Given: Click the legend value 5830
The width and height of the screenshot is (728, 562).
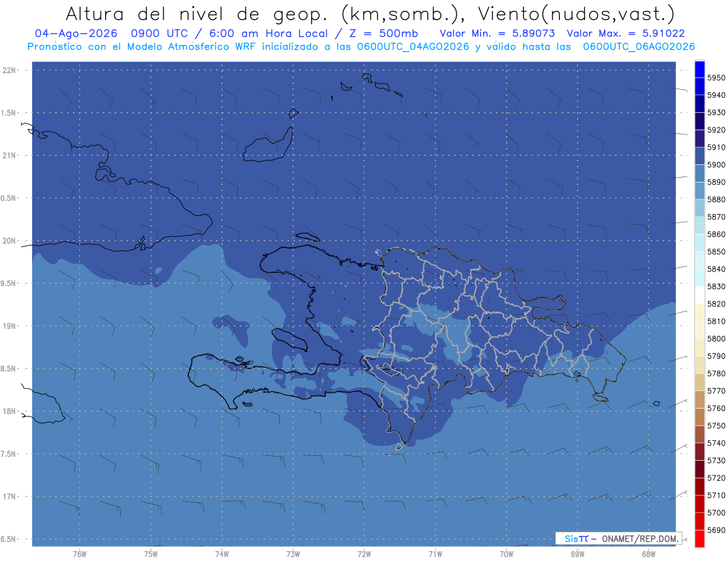Looking at the screenshot, I should [716, 287].
